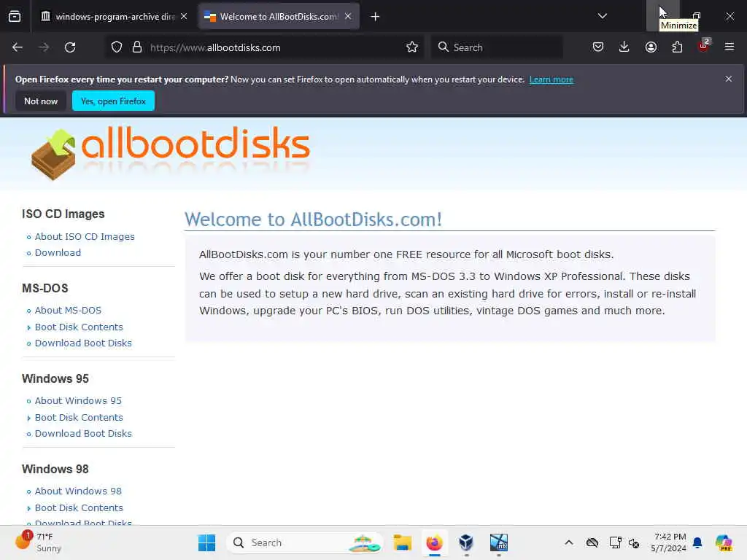Open a new tab with plus button
747x560 pixels.
(375, 17)
